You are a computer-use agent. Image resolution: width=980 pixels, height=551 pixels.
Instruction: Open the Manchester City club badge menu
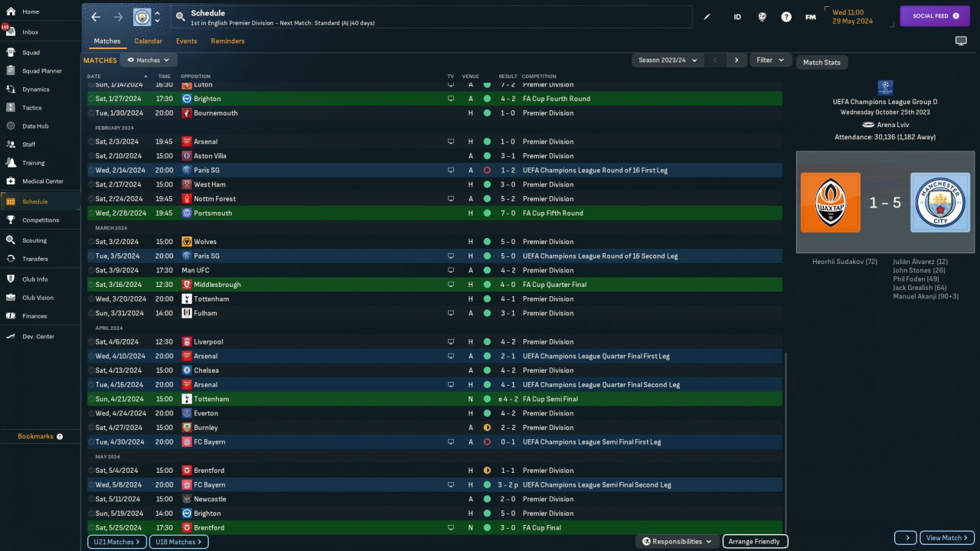click(x=142, y=17)
